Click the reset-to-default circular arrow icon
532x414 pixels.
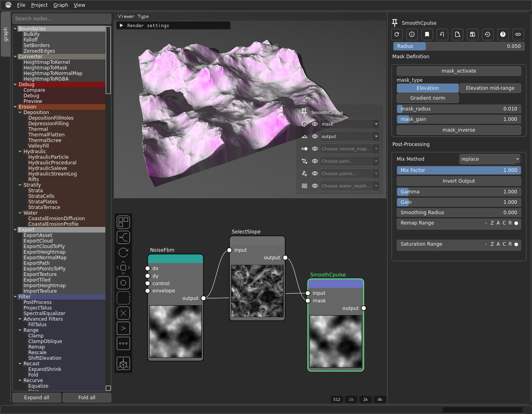488,34
